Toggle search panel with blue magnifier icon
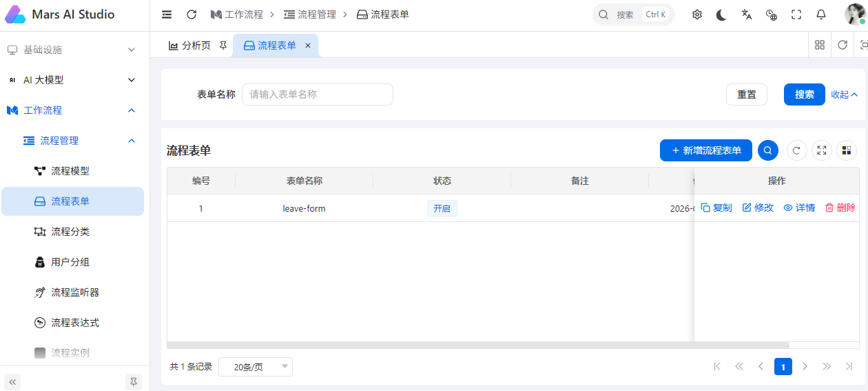Viewport: 868px width, 391px height. [768, 150]
